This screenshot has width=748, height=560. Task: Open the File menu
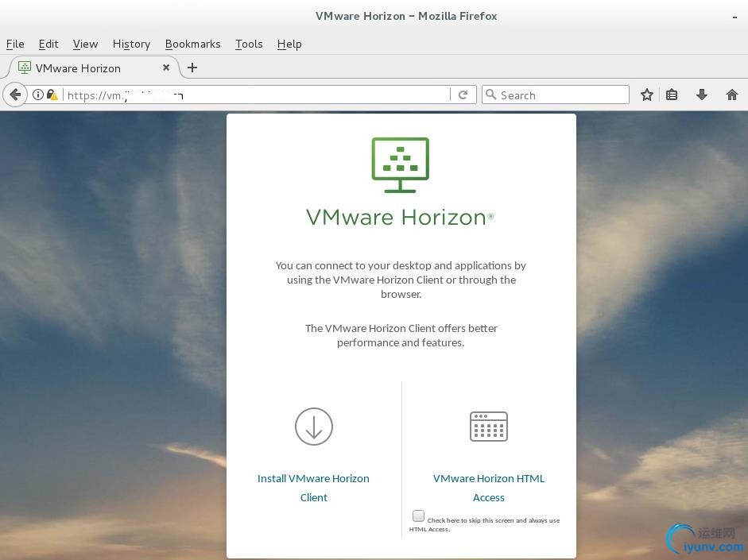coord(15,44)
